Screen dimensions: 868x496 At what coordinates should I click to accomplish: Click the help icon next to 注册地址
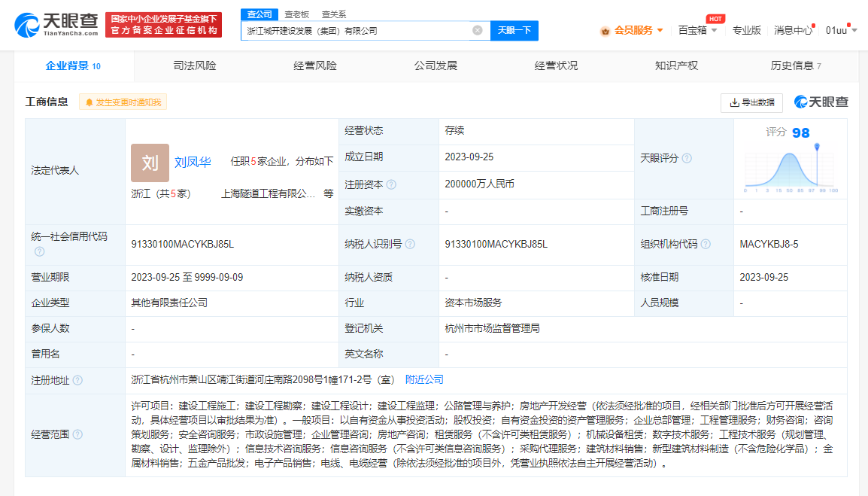[x=77, y=381]
